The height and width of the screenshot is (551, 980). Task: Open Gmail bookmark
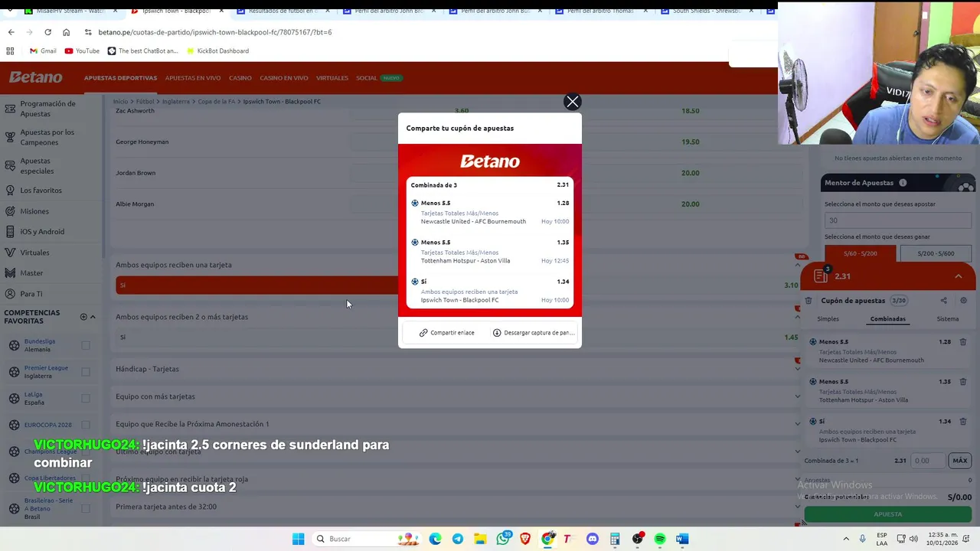(x=43, y=51)
